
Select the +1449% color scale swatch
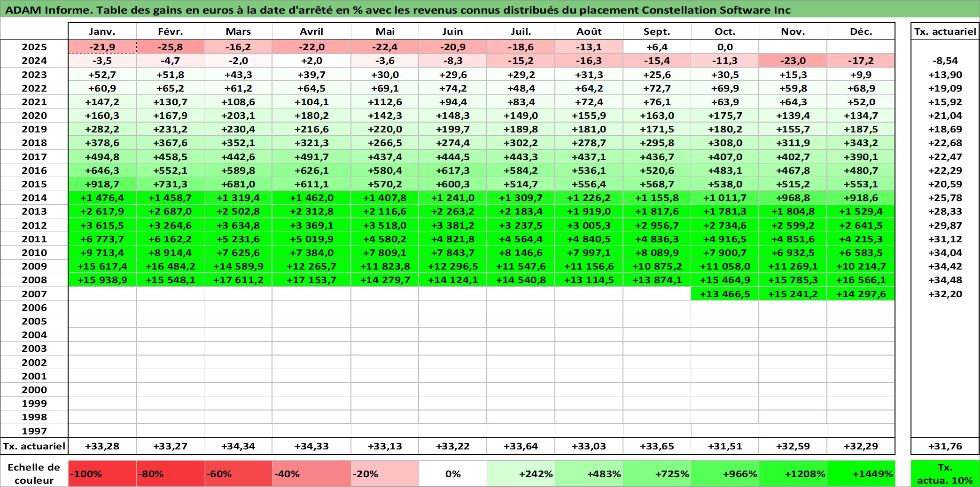(861, 473)
